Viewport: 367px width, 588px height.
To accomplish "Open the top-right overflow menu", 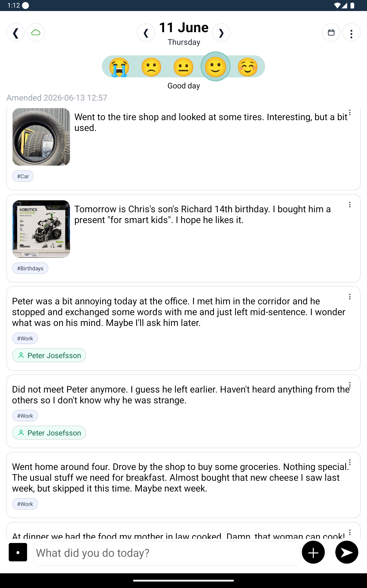I will click(x=351, y=33).
